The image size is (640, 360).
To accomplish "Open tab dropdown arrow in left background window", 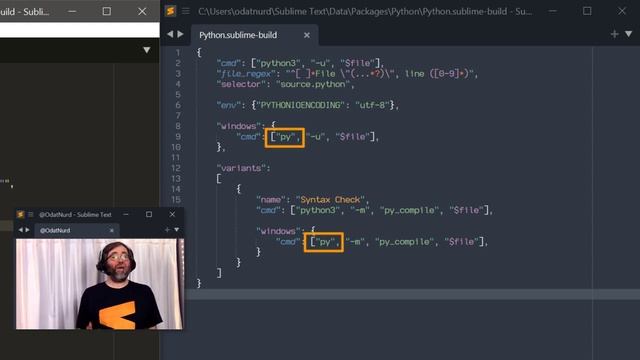I will coord(147,50).
